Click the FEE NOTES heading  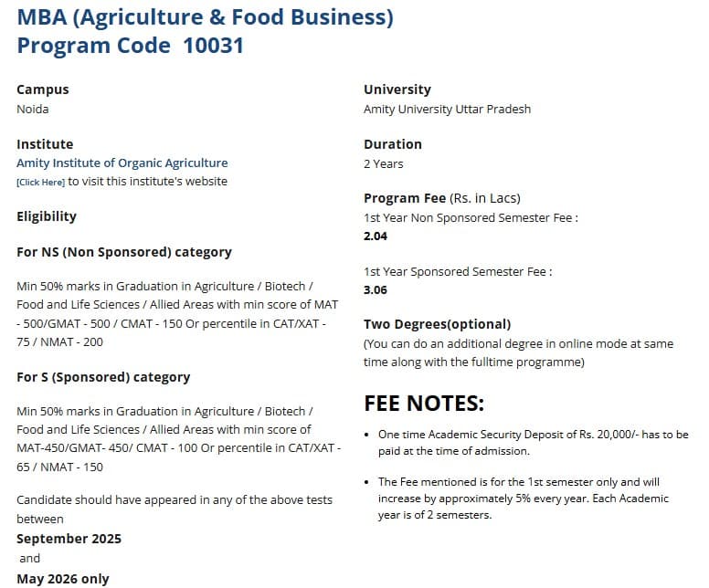point(424,404)
